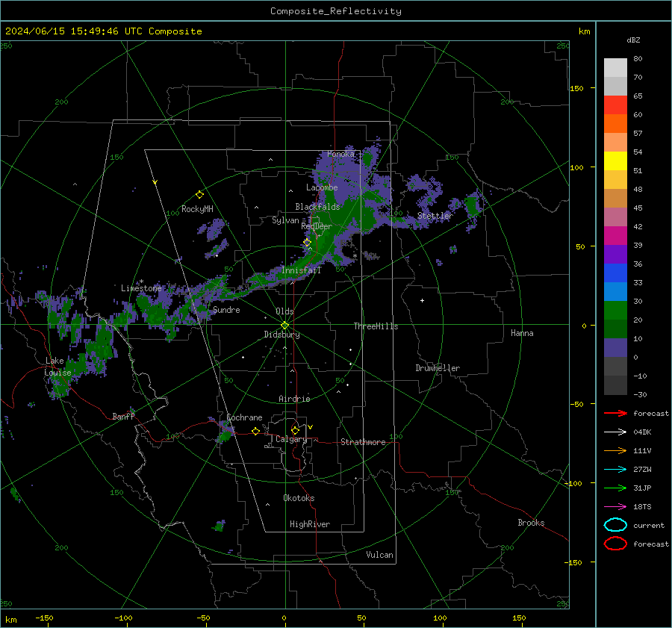Click the light gray 80-70 dBZ swatch

click(x=615, y=68)
